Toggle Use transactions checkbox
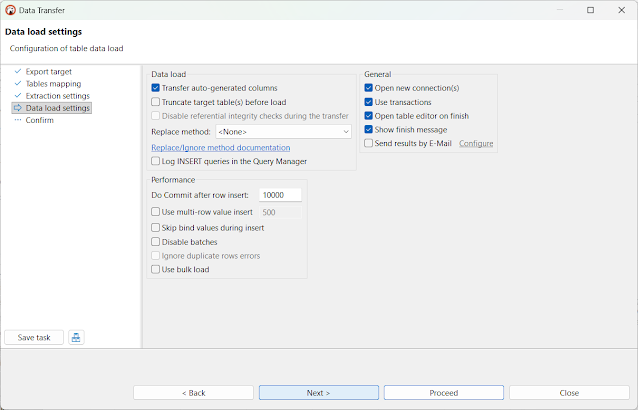This screenshot has height=410, width=638. (369, 102)
